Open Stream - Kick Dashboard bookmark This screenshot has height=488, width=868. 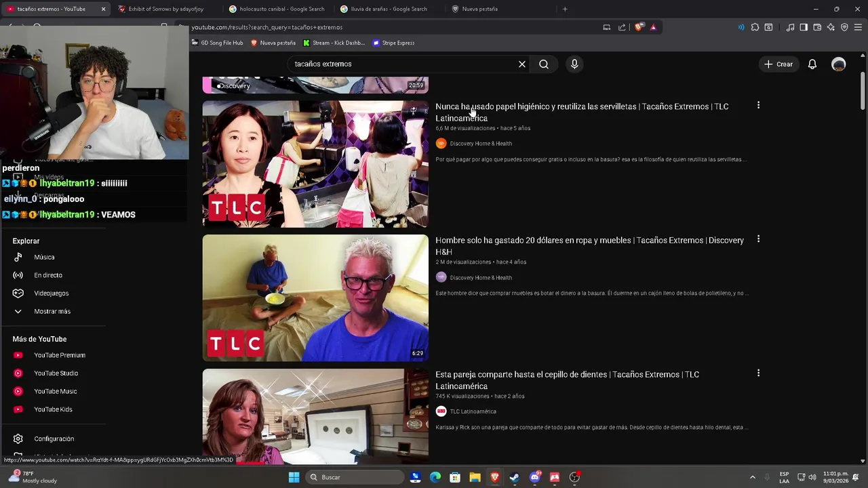(x=334, y=43)
